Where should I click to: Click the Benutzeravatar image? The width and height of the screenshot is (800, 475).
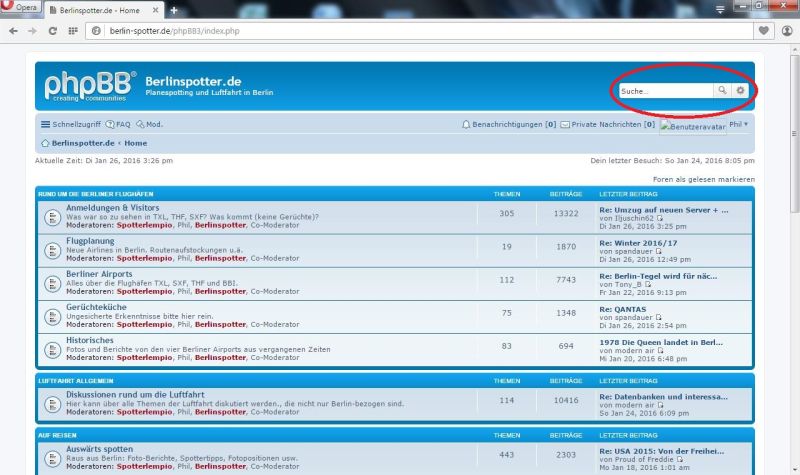[693, 126]
